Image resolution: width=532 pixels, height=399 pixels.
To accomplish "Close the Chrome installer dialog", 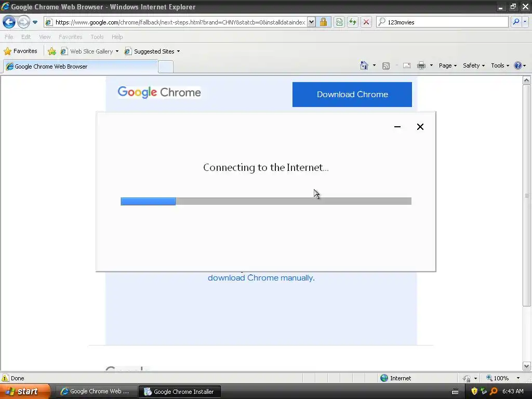I will [x=420, y=127].
